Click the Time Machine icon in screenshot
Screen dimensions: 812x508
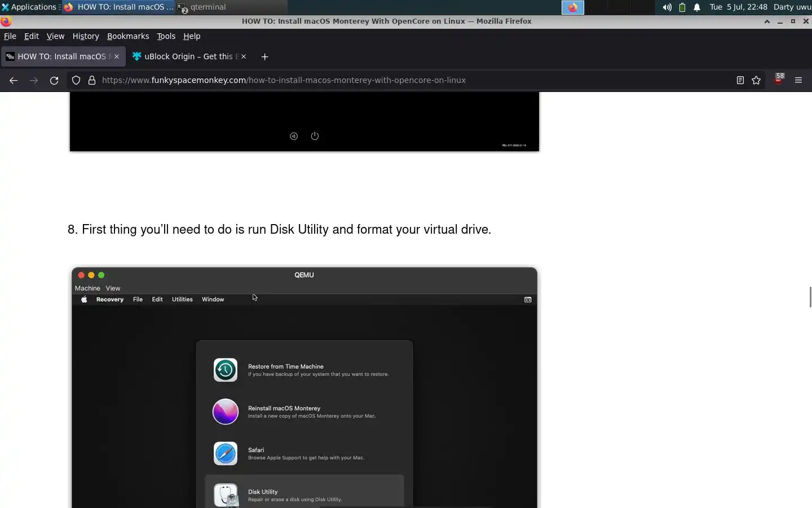(226, 370)
